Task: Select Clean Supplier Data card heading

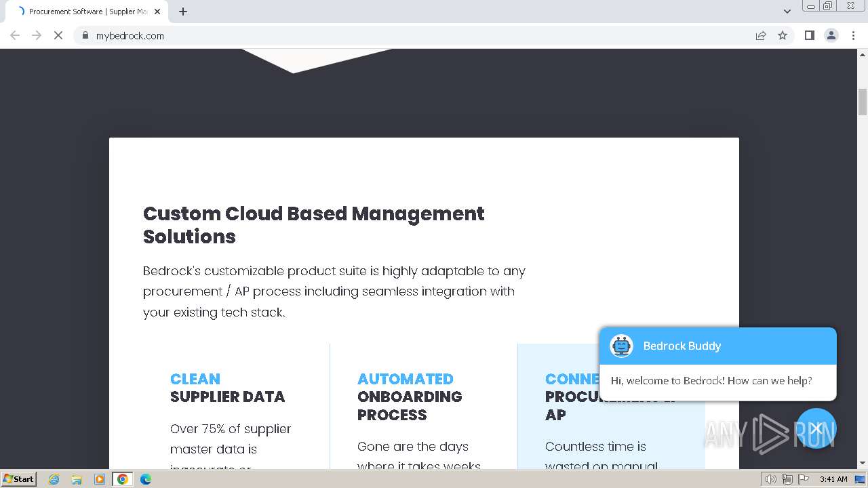Action: [x=228, y=388]
